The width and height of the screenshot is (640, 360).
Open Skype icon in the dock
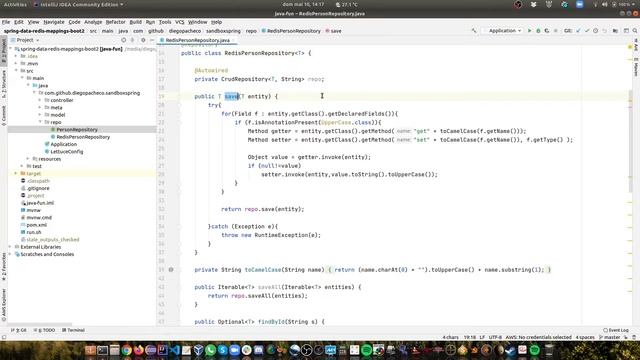click(222, 350)
